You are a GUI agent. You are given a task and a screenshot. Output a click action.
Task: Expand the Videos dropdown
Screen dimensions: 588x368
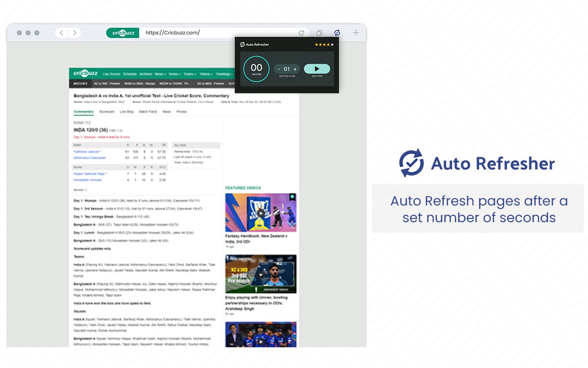click(206, 74)
